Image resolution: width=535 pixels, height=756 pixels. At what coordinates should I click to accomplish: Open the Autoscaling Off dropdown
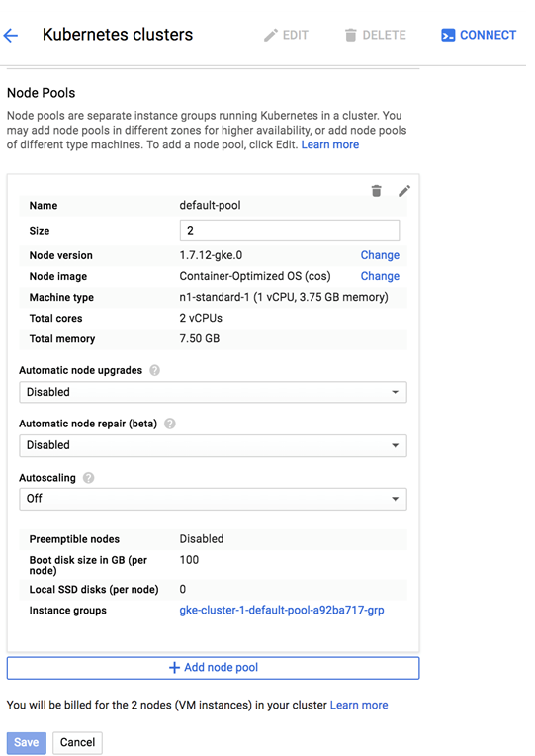pyautogui.click(x=213, y=499)
